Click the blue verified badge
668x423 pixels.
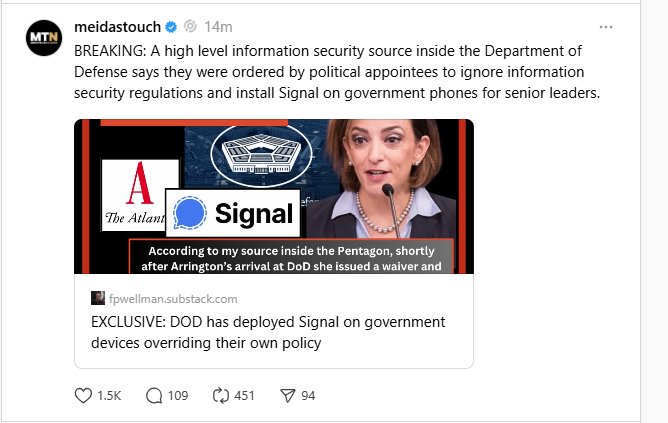pos(172,26)
